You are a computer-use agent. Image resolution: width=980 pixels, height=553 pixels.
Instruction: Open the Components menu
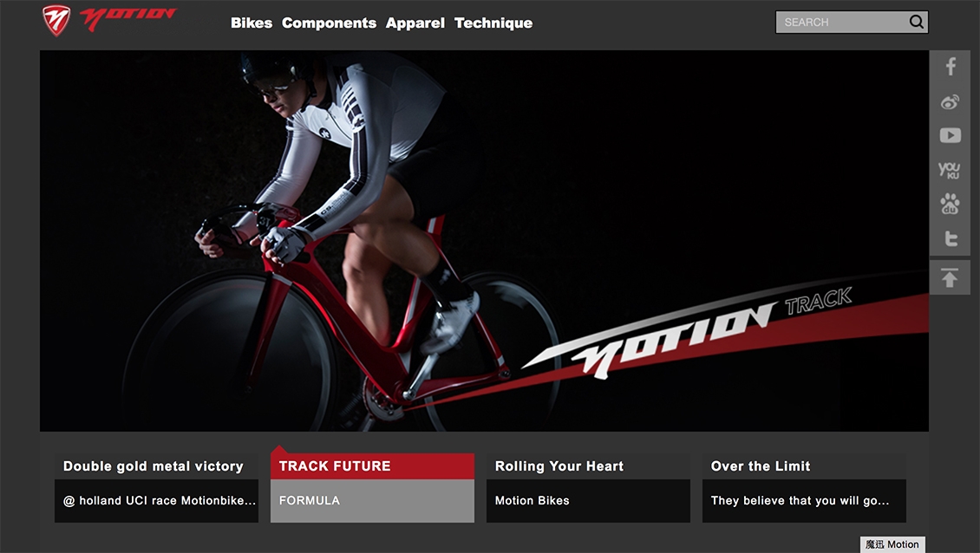329,23
